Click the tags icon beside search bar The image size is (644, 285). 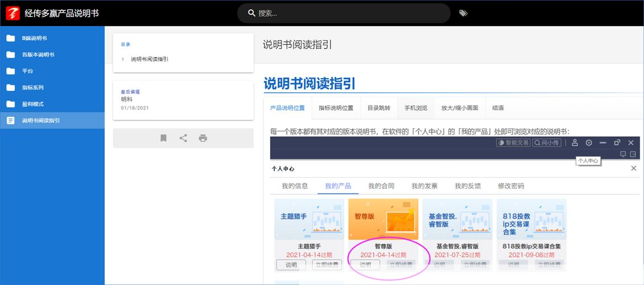[463, 13]
